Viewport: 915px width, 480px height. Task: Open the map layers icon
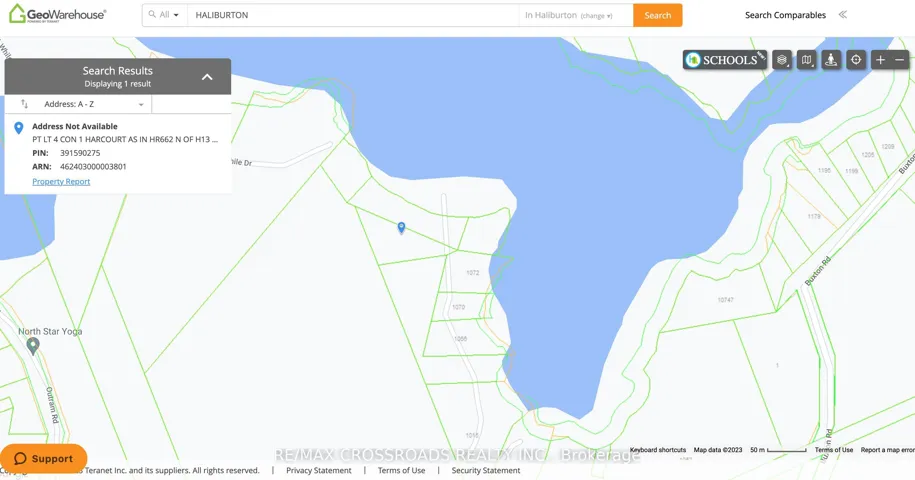tap(782, 59)
